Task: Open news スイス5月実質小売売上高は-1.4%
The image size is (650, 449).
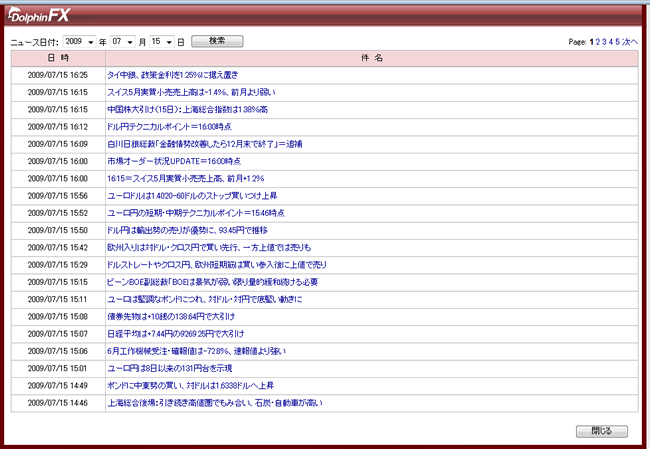Action: pyautogui.click(x=191, y=92)
